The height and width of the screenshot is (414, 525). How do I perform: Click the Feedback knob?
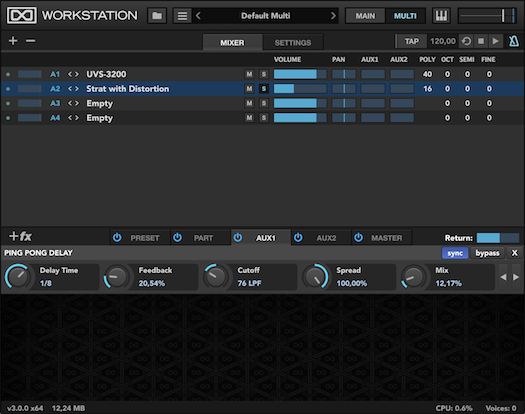[117, 277]
